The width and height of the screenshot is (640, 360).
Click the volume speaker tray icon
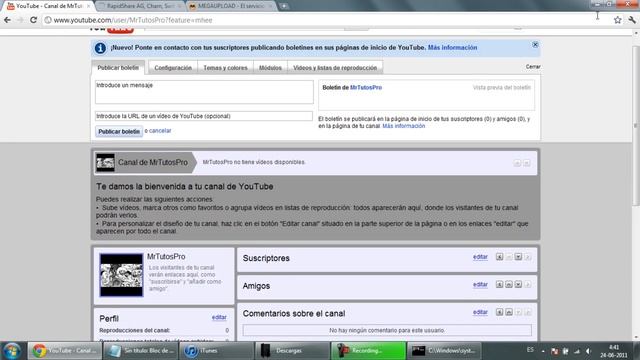pos(588,351)
